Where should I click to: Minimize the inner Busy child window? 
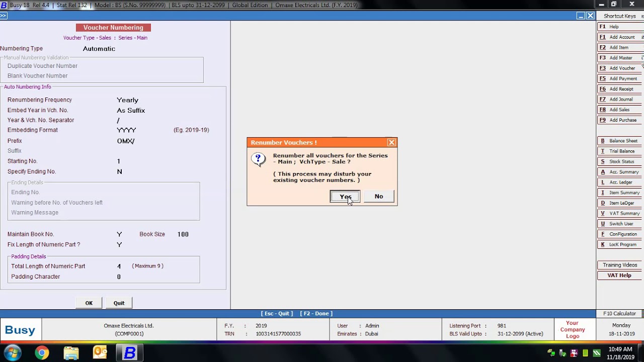(580, 16)
